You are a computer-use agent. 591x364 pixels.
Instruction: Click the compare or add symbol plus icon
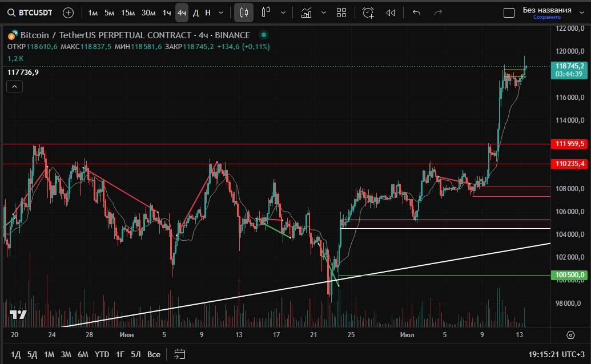(68, 12)
